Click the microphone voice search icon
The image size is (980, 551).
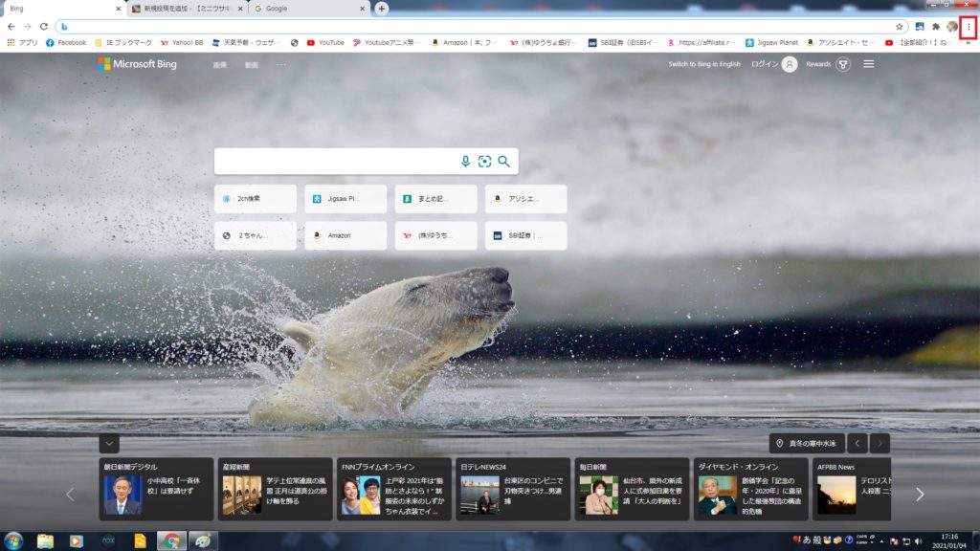tap(466, 162)
